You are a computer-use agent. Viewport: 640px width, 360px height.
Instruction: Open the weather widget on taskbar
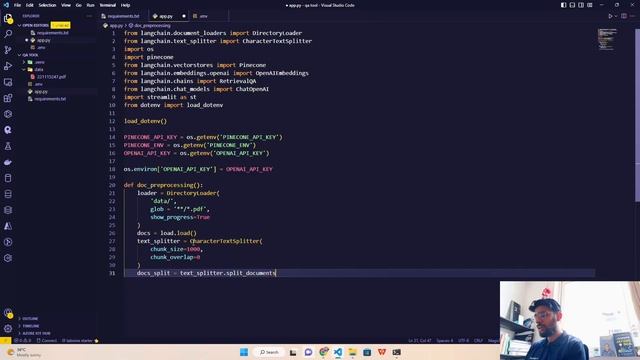point(24,352)
